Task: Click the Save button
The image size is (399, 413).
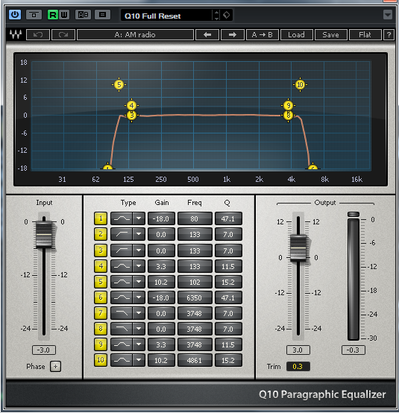Action: coord(331,35)
